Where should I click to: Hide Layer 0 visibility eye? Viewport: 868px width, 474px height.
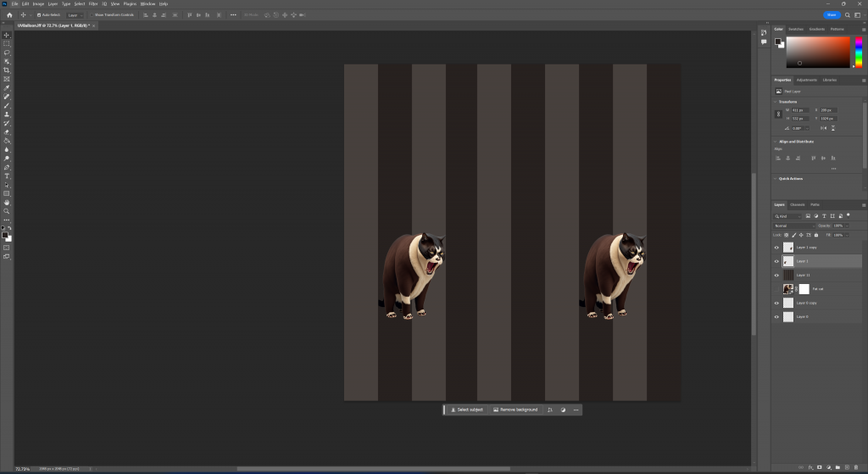[x=776, y=317]
